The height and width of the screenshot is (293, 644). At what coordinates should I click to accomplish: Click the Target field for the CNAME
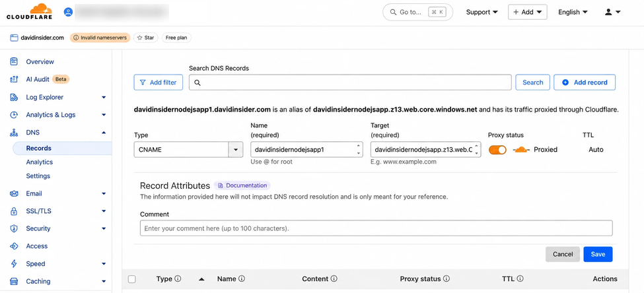pos(425,150)
